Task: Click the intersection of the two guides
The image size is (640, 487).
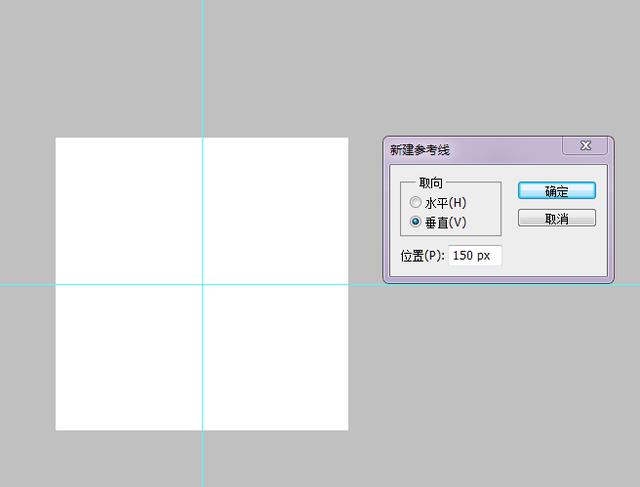Action: coord(202,284)
